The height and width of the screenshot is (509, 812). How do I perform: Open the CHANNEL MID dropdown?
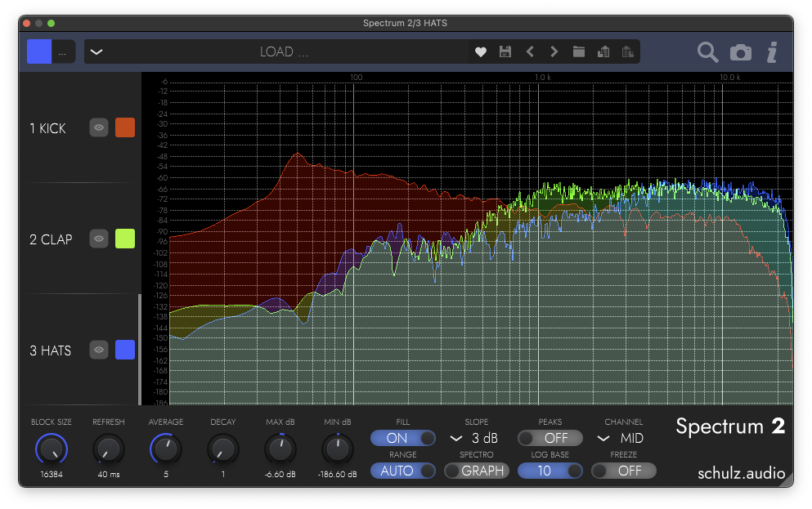621,438
